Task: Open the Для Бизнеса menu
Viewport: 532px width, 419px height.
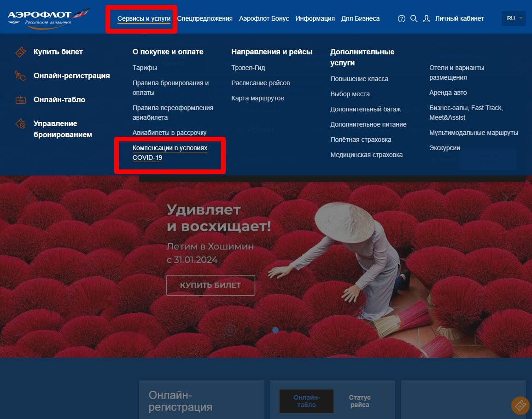Action: coord(360,19)
